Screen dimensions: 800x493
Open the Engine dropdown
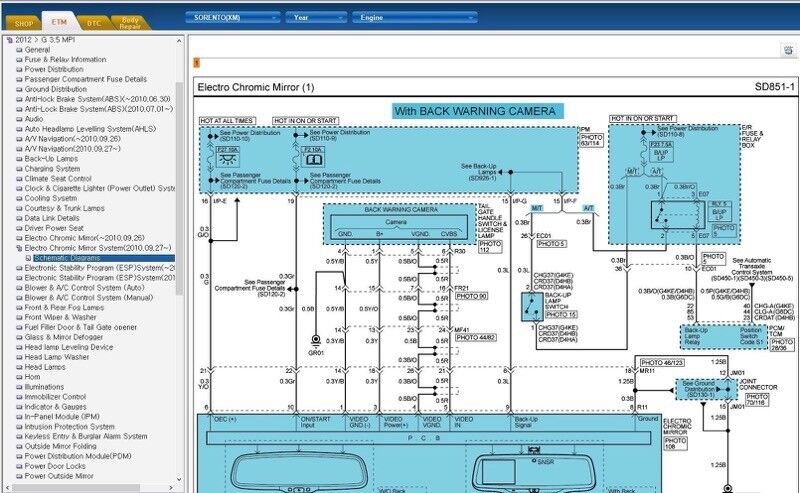coord(397,17)
